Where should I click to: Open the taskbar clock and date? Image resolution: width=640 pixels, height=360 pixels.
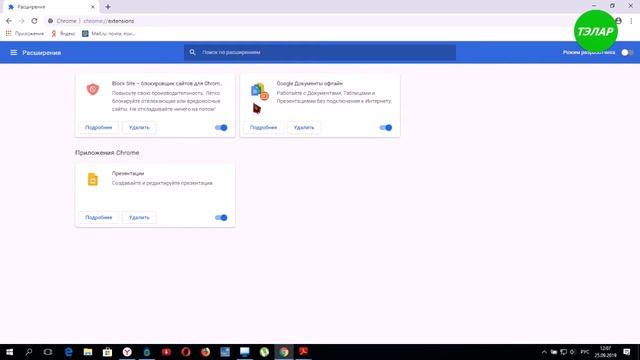pos(605,352)
